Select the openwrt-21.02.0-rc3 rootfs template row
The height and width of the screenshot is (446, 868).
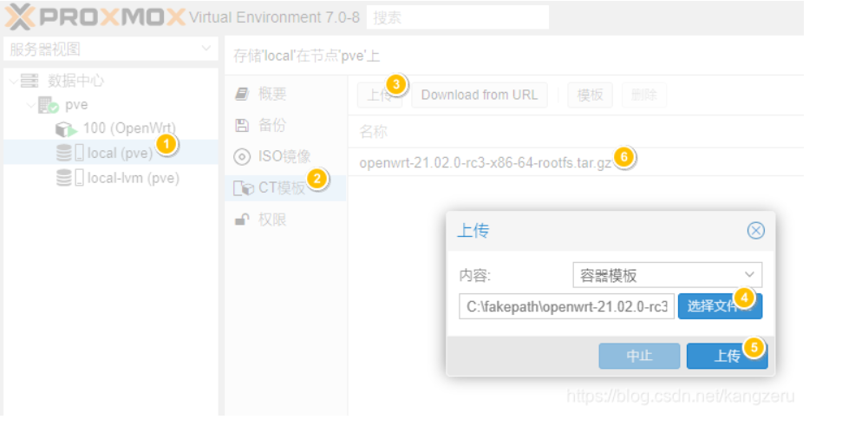point(486,161)
